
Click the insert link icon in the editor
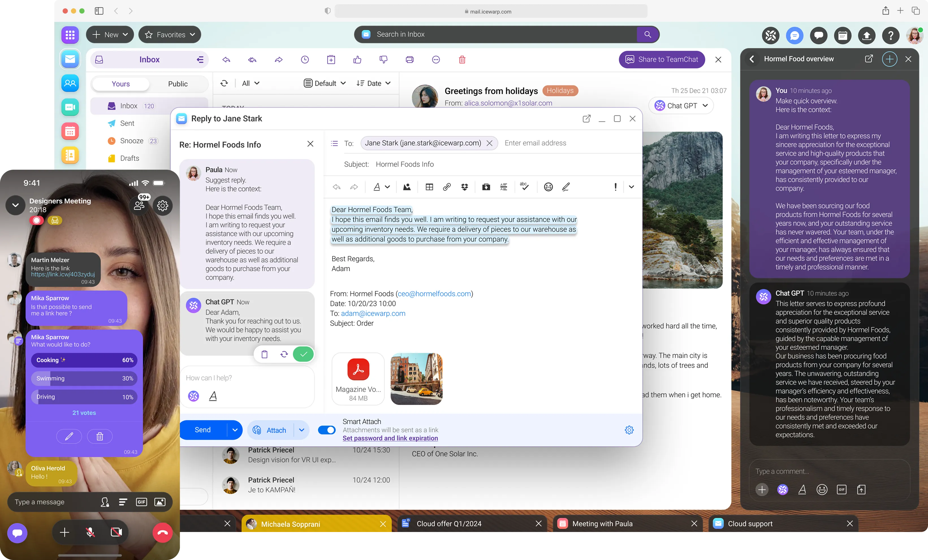pos(447,187)
